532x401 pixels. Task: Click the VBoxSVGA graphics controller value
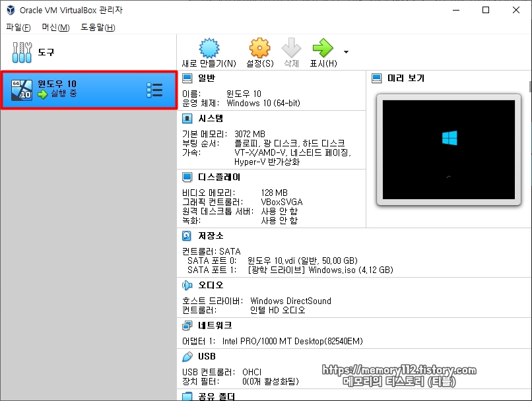[x=282, y=202]
